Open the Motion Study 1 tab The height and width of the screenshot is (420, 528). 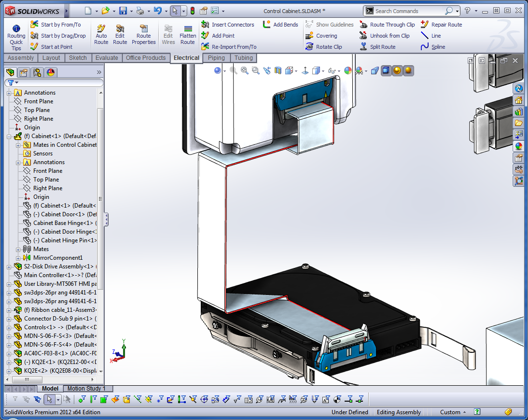pyautogui.click(x=87, y=389)
